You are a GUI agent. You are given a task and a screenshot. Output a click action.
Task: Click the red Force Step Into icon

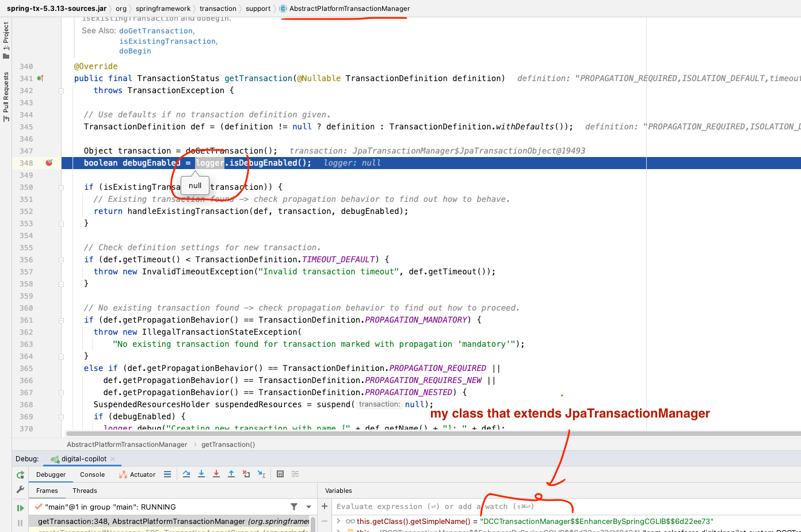pos(216,474)
